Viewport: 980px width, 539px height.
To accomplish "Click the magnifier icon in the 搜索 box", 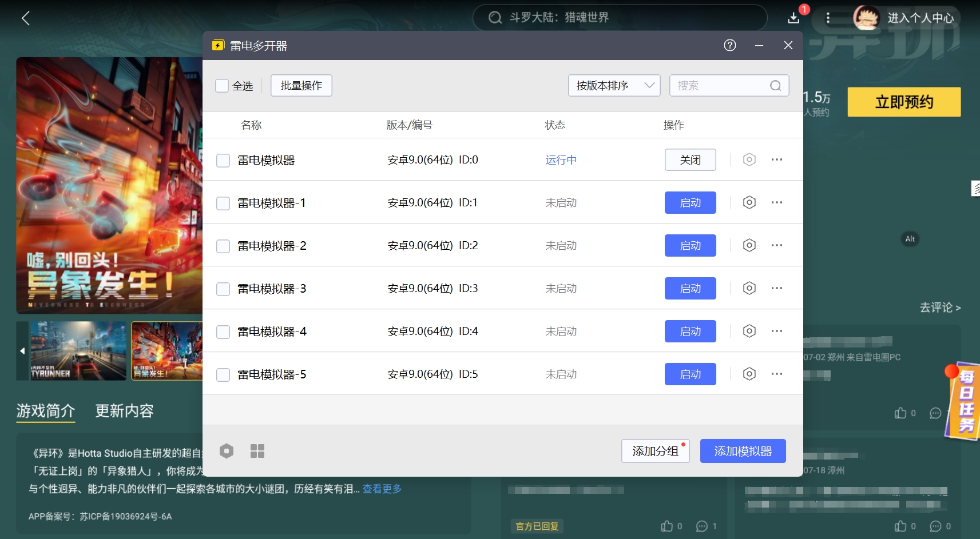I will point(775,85).
